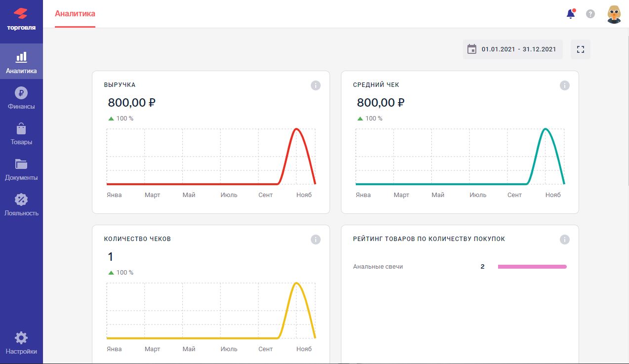This screenshot has height=364, width=629.
Task: Show info for the Средний чек card
Action: pyautogui.click(x=565, y=85)
